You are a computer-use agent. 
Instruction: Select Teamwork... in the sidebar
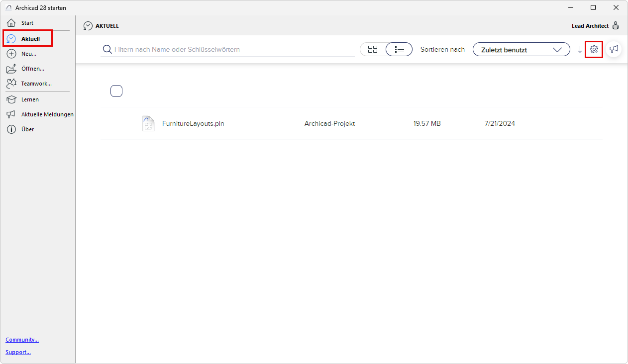click(37, 84)
